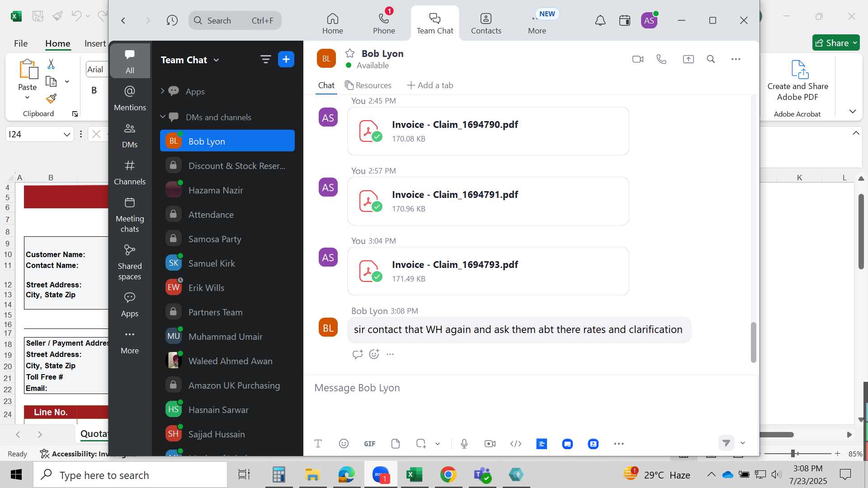Open Excel Home ribbon tab
The image size is (868, 488).
58,43
